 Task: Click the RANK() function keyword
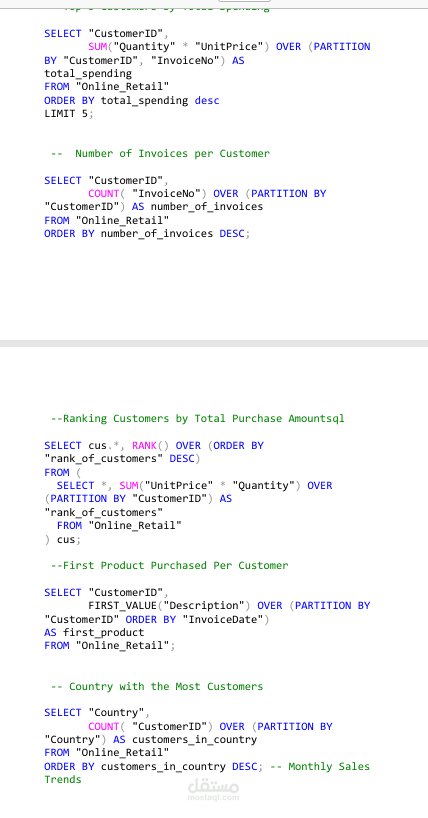pos(150,446)
